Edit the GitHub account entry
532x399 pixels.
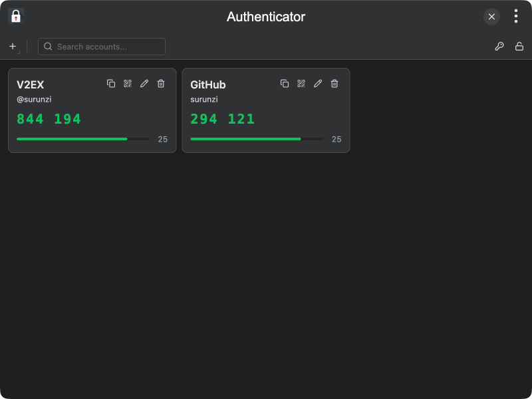pyautogui.click(x=318, y=84)
